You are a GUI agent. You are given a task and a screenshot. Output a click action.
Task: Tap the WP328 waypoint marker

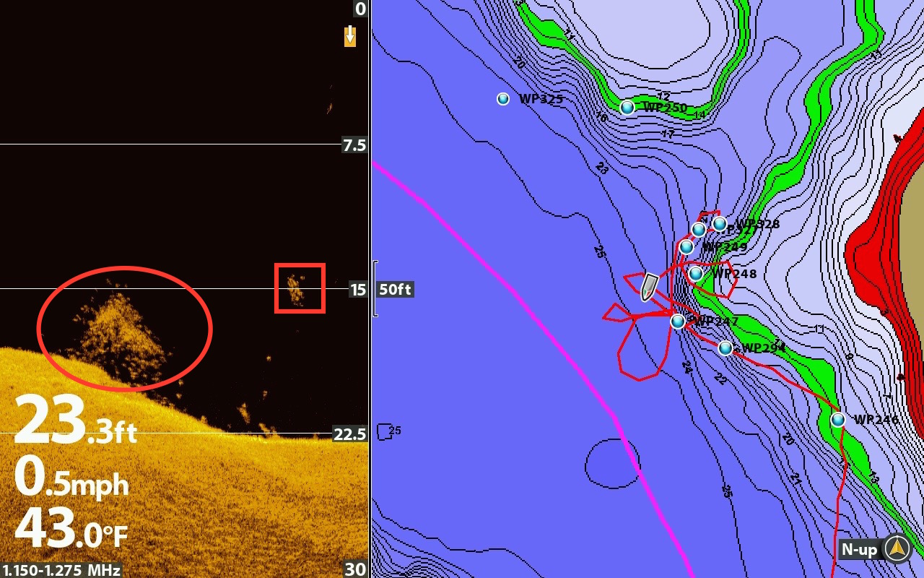[720, 224]
